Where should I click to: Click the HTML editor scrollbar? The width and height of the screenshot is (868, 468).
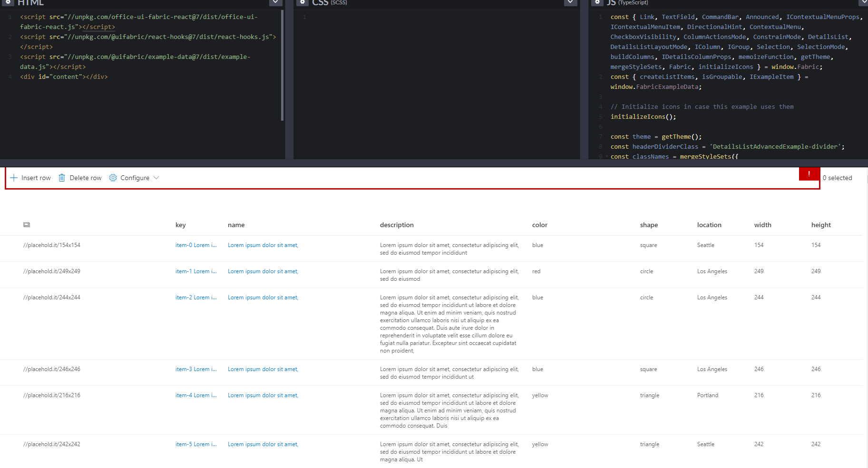pos(282,62)
